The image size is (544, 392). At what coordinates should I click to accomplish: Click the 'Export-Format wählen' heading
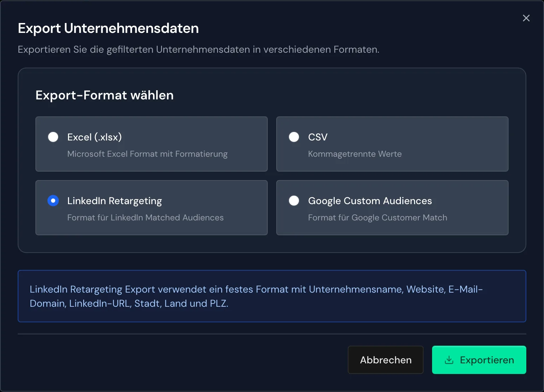tap(104, 95)
